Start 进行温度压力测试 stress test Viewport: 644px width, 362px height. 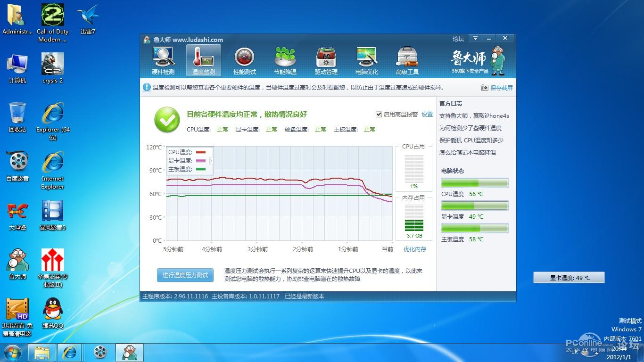coord(185,275)
